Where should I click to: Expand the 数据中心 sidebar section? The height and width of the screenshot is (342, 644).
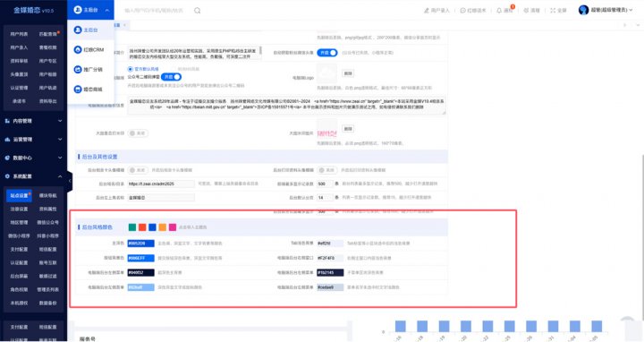pyautogui.click(x=34, y=158)
